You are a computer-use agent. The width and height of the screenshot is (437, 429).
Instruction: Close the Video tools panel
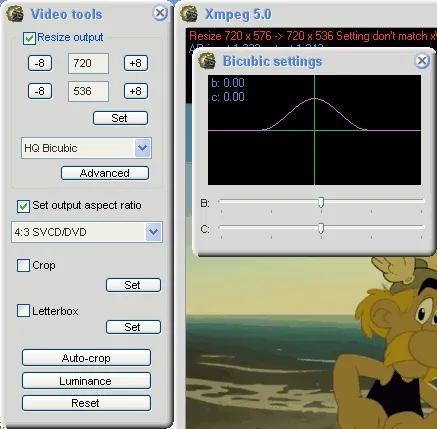(x=160, y=13)
